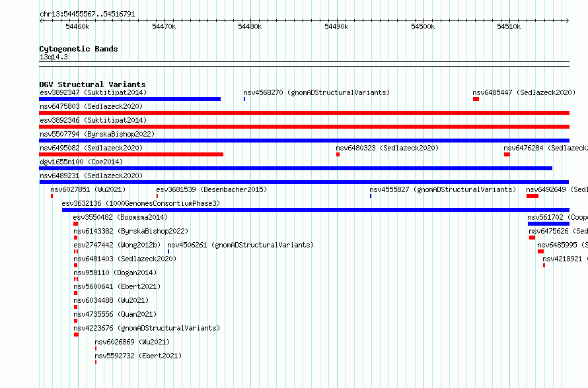Click the nsv561702 variant label
The width and height of the screenshot is (588, 388).
(x=558, y=217)
